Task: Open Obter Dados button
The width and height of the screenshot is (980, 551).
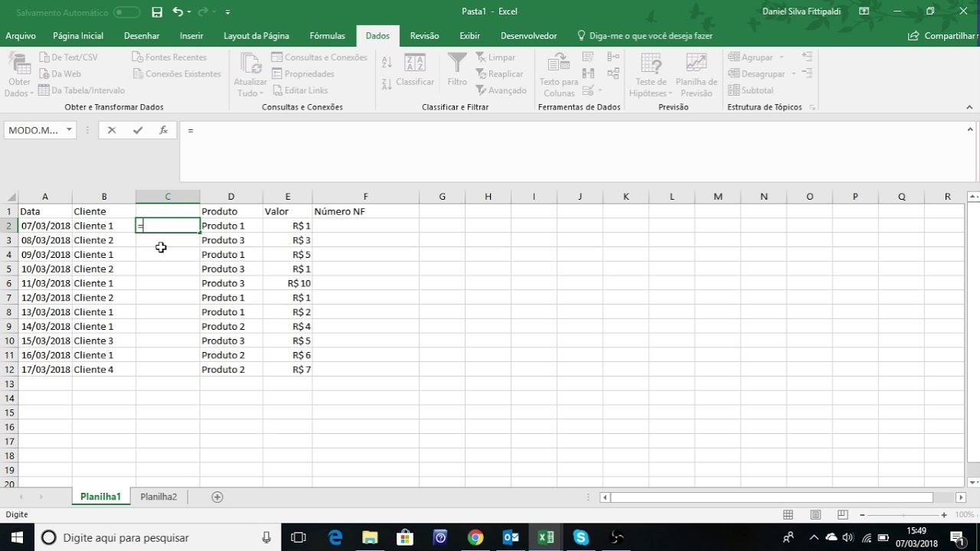Action: [19, 76]
